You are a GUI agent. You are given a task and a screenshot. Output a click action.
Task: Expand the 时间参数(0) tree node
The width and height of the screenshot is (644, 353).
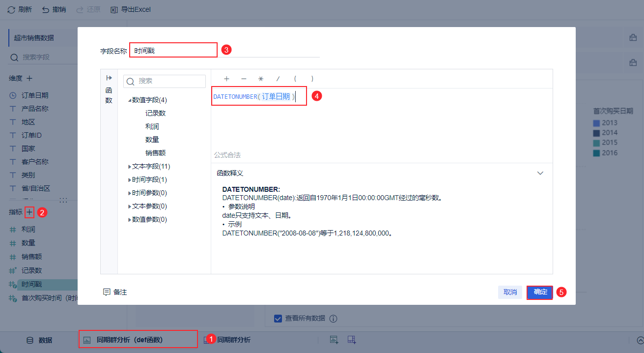coord(130,193)
